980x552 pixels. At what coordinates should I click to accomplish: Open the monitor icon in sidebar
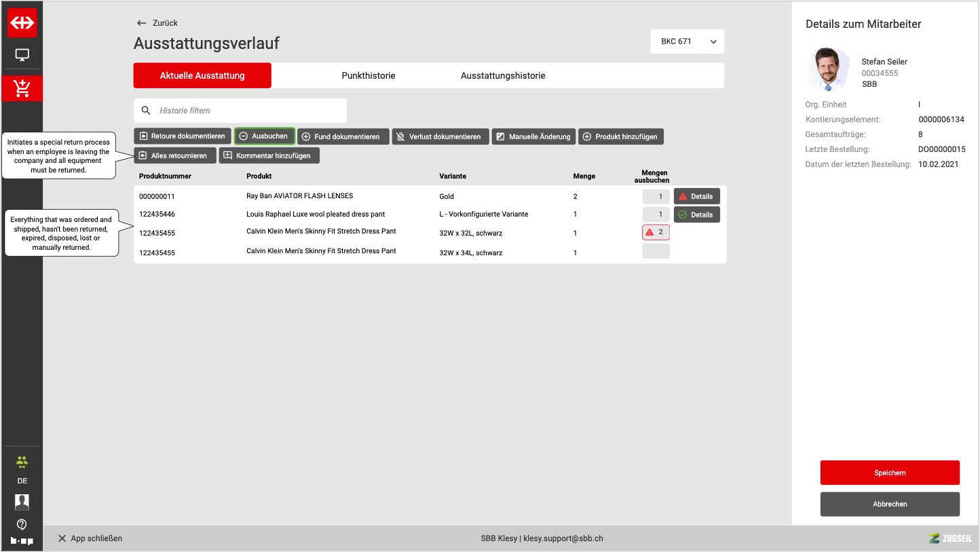point(22,55)
